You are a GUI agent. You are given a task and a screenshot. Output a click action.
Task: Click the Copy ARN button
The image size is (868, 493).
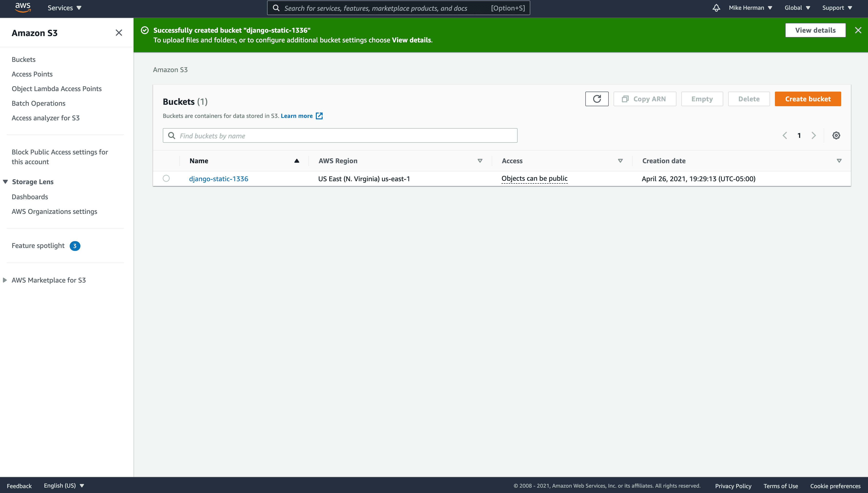tap(645, 99)
